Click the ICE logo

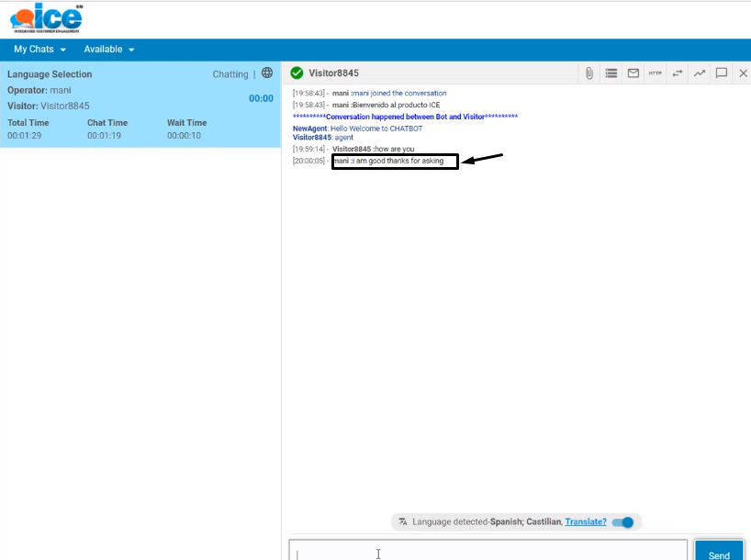coord(47,17)
